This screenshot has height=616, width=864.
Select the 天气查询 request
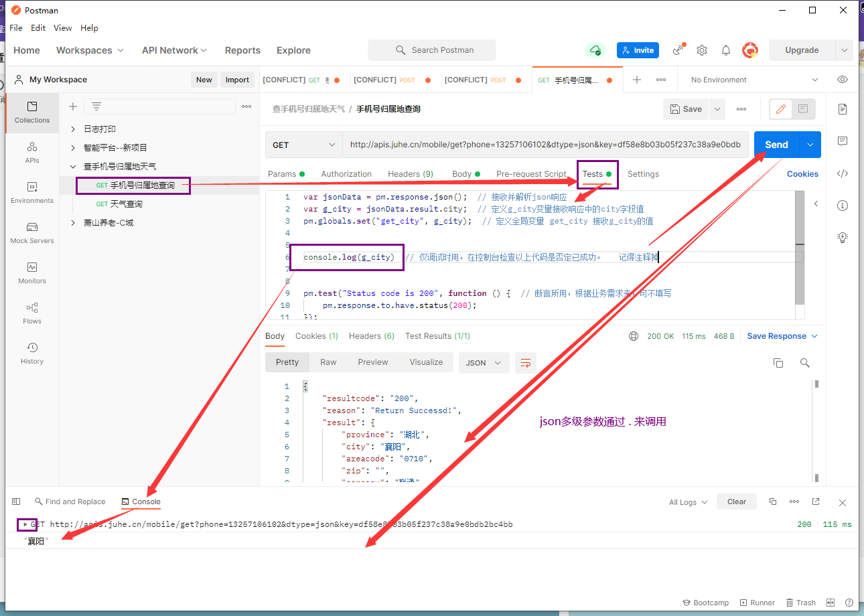(127, 204)
